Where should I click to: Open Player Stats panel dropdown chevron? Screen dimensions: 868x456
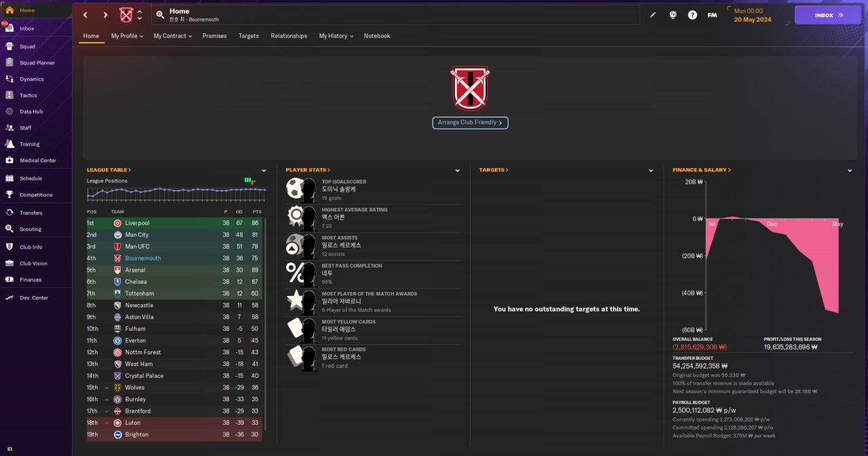(x=458, y=171)
